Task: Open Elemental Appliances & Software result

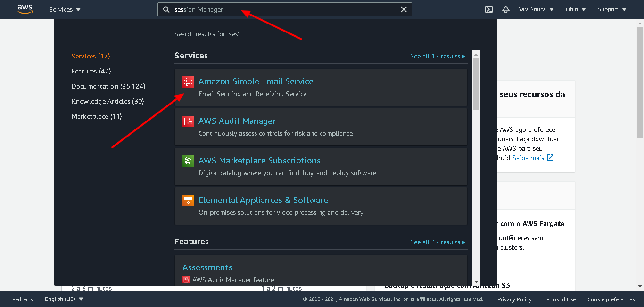Action: tap(321, 206)
